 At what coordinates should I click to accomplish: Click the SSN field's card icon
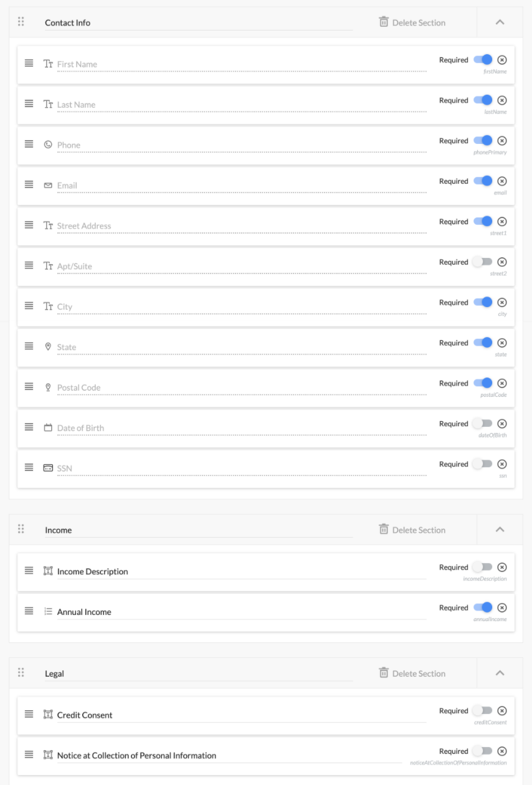[x=48, y=468]
